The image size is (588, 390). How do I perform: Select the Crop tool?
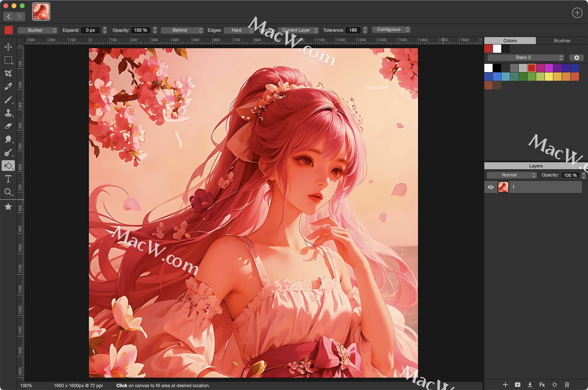pyautogui.click(x=8, y=73)
